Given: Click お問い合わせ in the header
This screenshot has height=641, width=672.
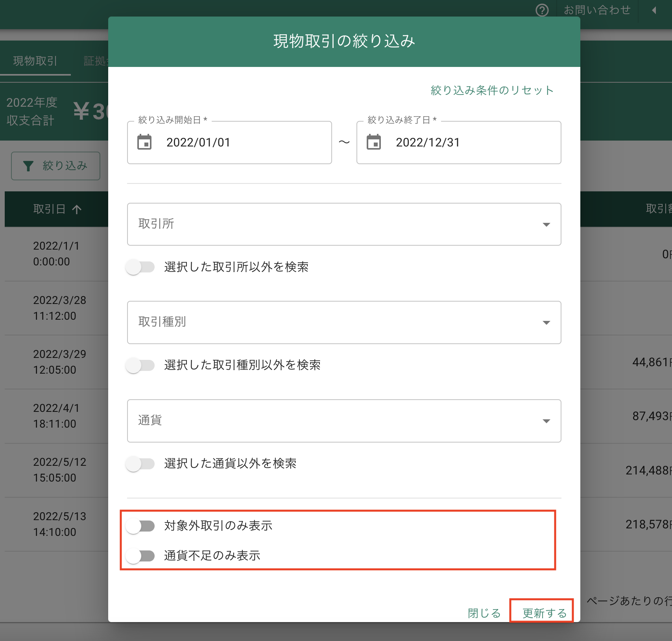Looking at the screenshot, I should (597, 10).
